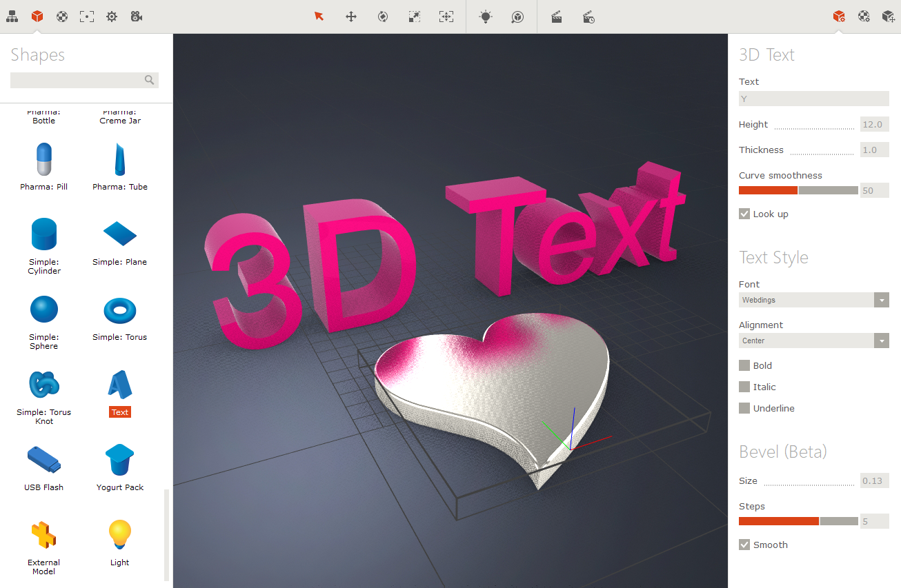Open the camera panel icon
The width and height of the screenshot is (901, 588).
click(x=137, y=17)
